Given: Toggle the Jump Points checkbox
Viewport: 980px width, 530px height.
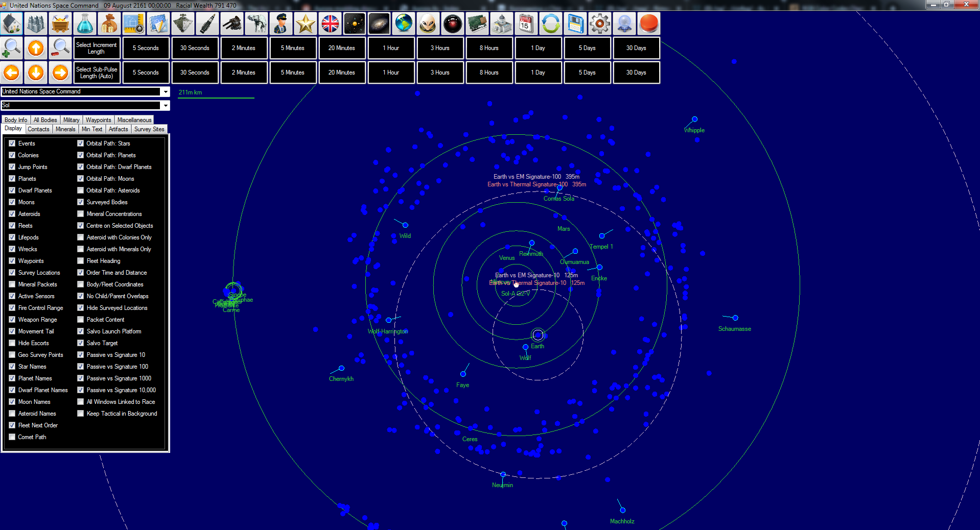Looking at the screenshot, I should (x=12, y=167).
